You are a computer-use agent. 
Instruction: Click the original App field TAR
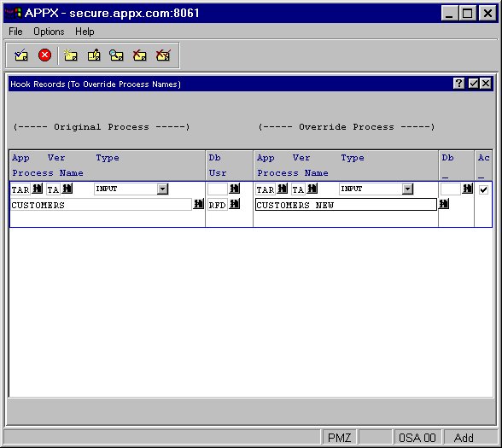(20, 189)
